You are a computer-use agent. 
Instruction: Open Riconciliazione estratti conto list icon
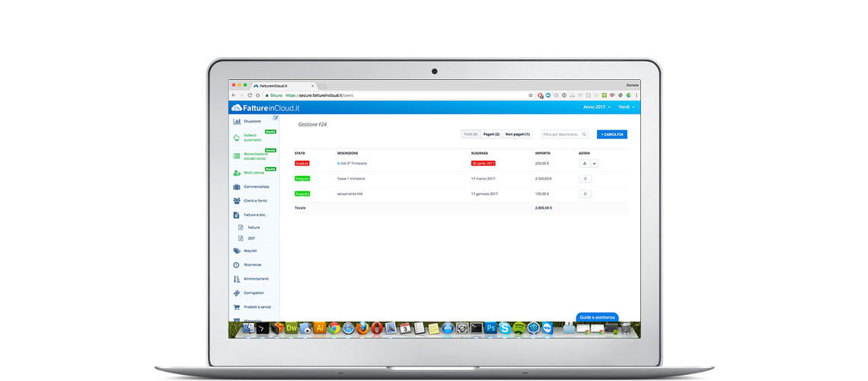237,156
